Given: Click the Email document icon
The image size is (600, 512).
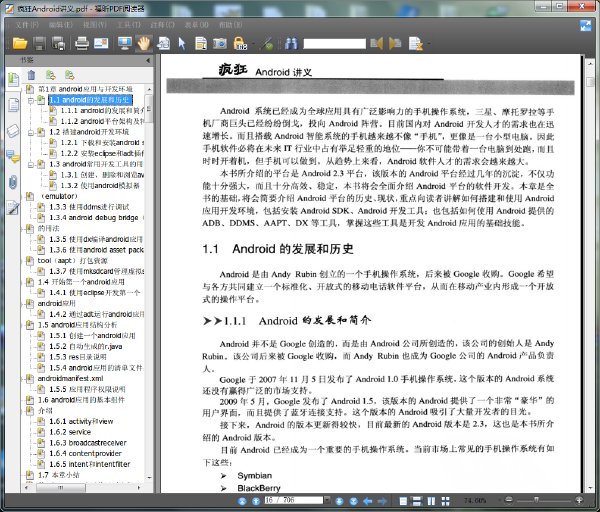Looking at the screenshot, I should [x=101, y=43].
